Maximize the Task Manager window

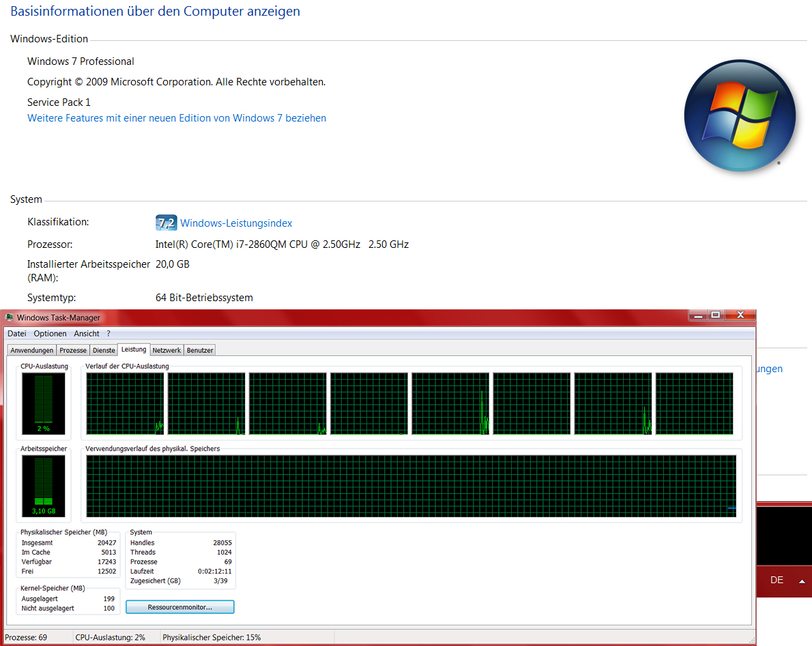[716, 315]
